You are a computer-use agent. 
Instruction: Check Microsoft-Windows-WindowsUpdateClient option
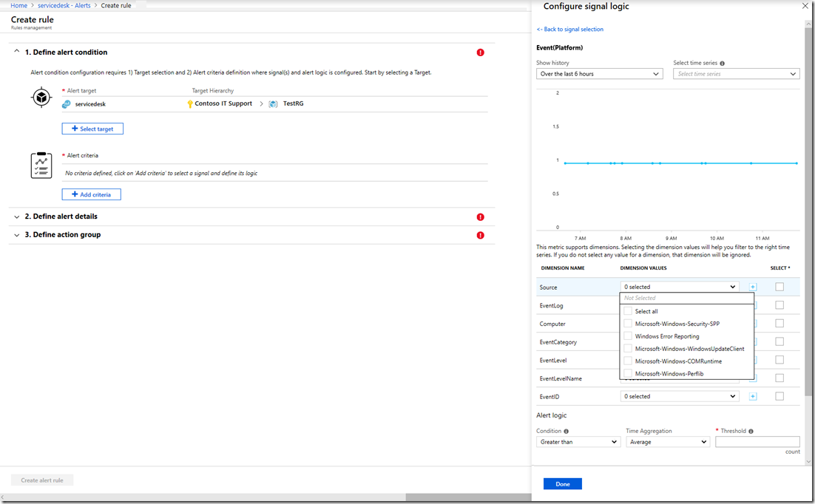pyautogui.click(x=628, y=349)
